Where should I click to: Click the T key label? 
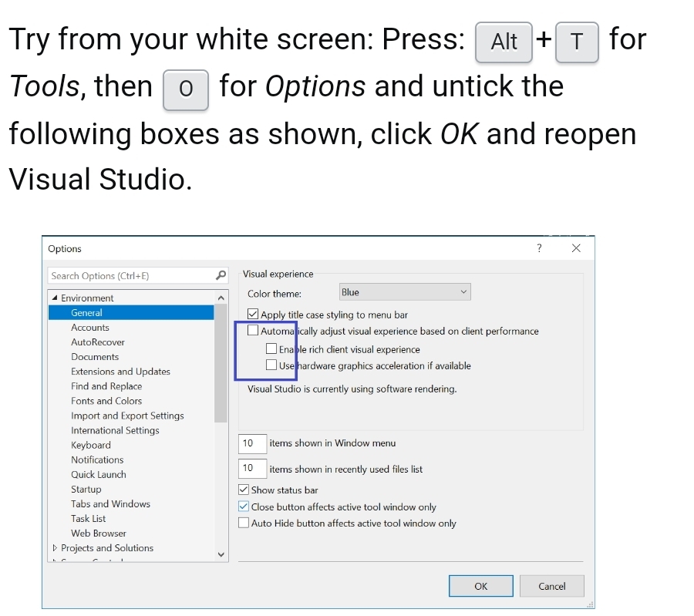pos(577,42)
